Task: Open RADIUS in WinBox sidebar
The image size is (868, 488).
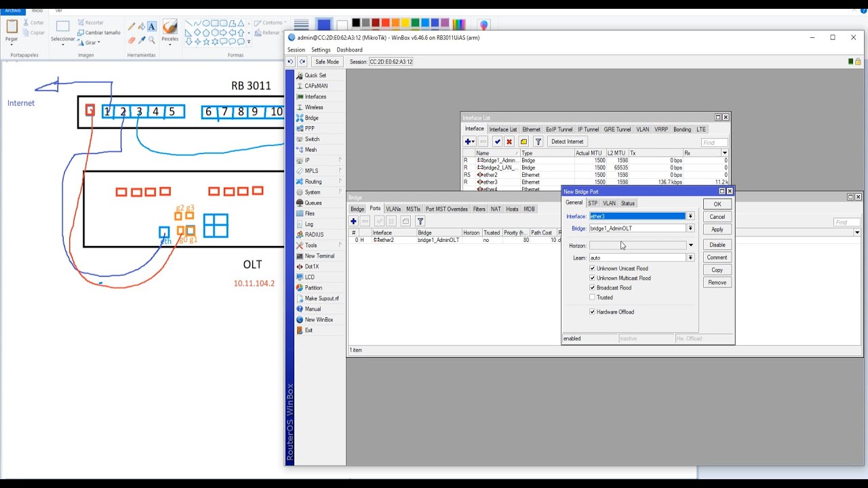Action: click(x=314, y=235)
